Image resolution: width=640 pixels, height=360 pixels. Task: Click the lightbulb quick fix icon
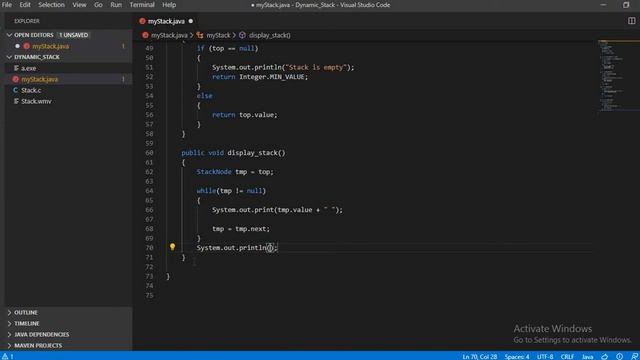[x=172, y=247]
